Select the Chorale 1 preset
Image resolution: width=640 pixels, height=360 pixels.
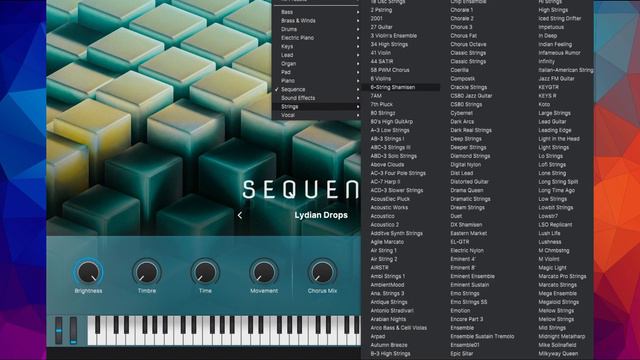(462, 10)
